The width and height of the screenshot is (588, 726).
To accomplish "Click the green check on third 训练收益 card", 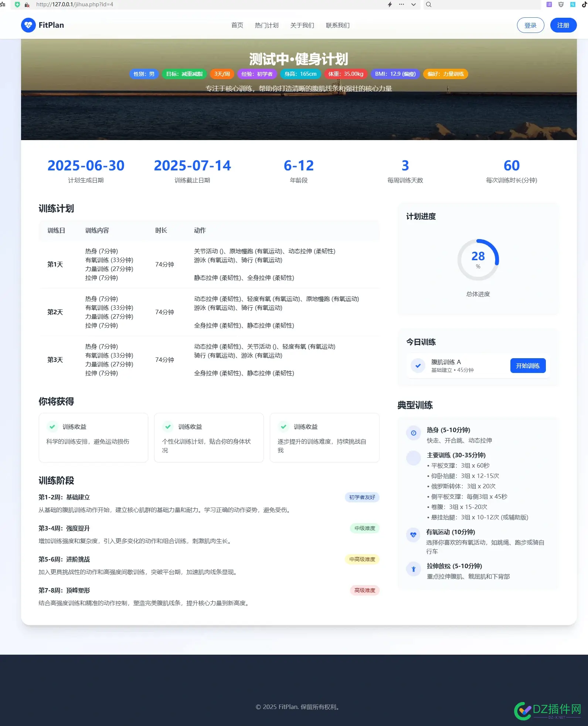I will click(283, 427).
